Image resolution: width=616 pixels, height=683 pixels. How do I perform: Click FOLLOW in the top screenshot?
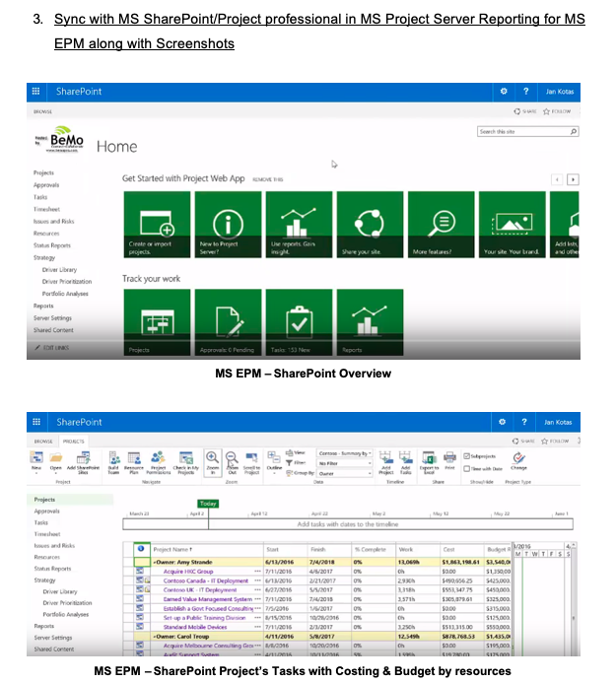557,111
